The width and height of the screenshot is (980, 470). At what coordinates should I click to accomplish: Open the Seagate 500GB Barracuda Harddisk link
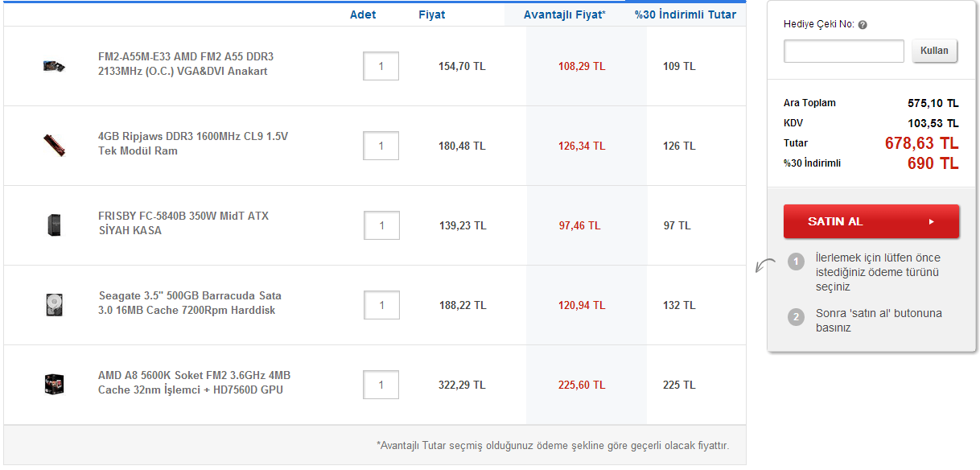tap(190, 303)
